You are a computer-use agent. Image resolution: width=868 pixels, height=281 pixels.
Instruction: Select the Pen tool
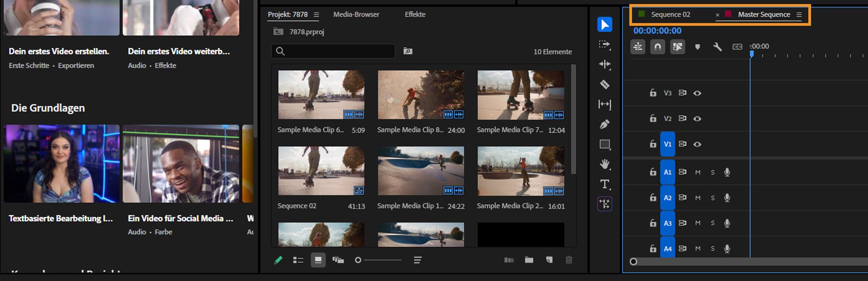[x=604, y=124]
